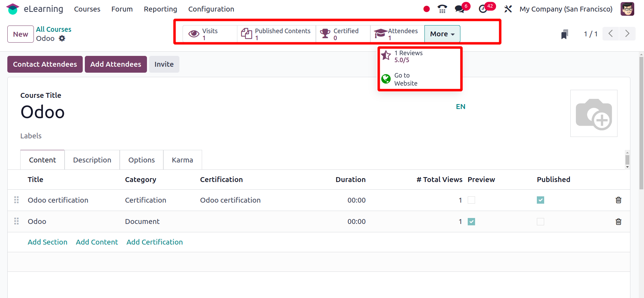Click the Contact Attendees button
This screenshot has height=298, width=644.
(45, 64)
